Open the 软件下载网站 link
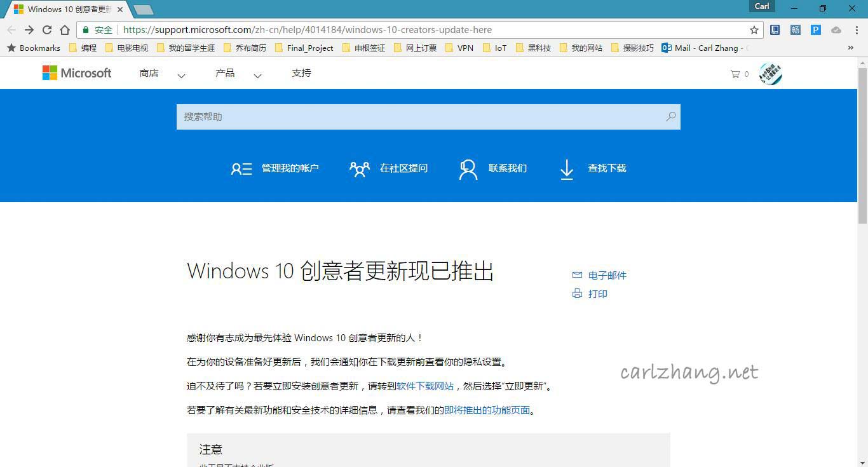This screenshot has height=467, width=868. [x=424, y=386]
